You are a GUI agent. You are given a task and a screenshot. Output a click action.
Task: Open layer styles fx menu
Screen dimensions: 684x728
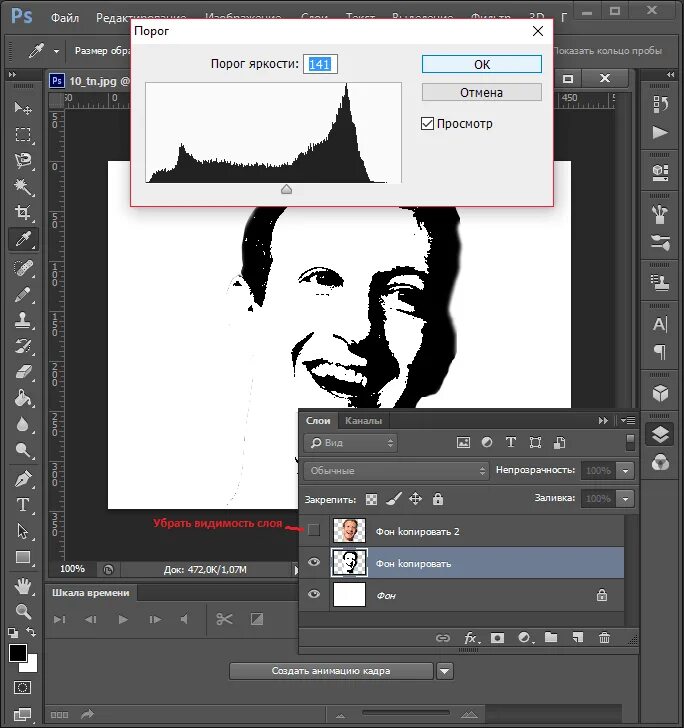(471, 638)
